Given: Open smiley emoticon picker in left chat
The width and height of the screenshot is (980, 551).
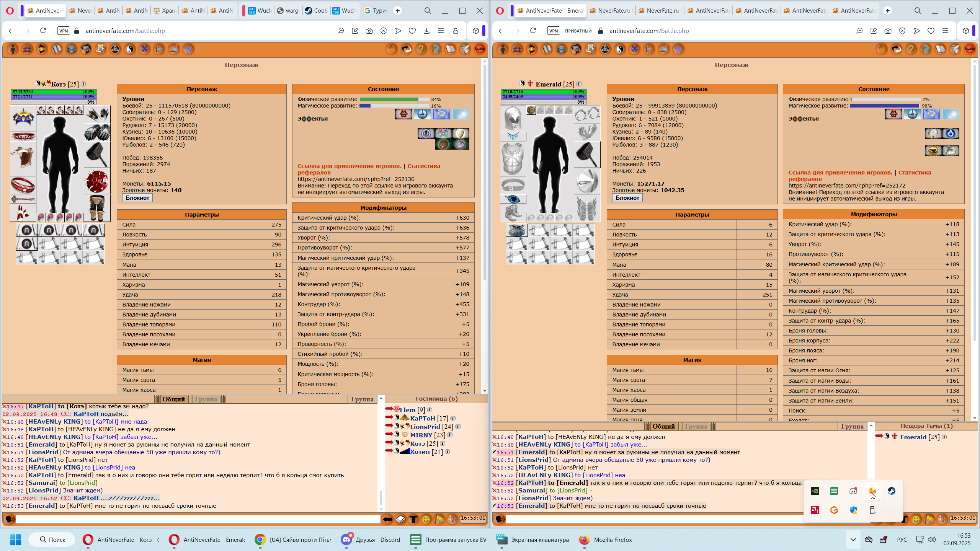Looking at the screenshot, I should pyautogui.click(x=426, y=519).
